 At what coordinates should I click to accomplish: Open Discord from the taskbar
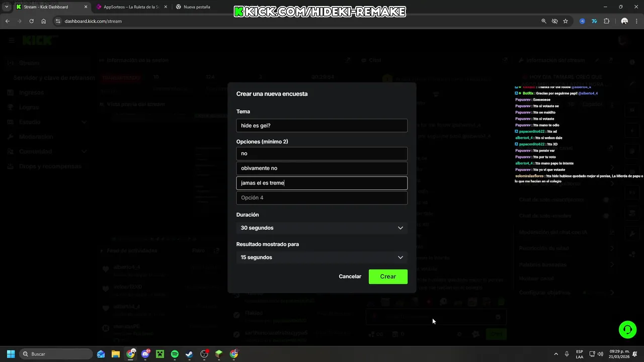tap(145, 354)
